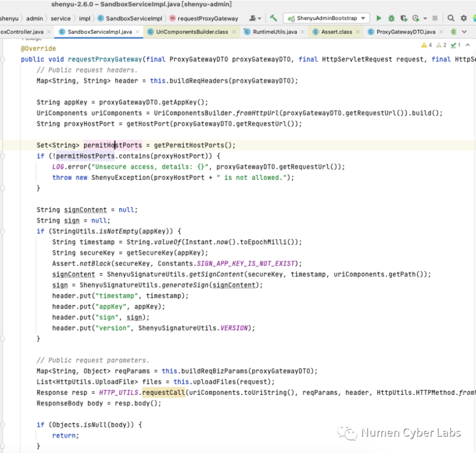
Task: Click highlighted requestCall method name
Action: 163,393
